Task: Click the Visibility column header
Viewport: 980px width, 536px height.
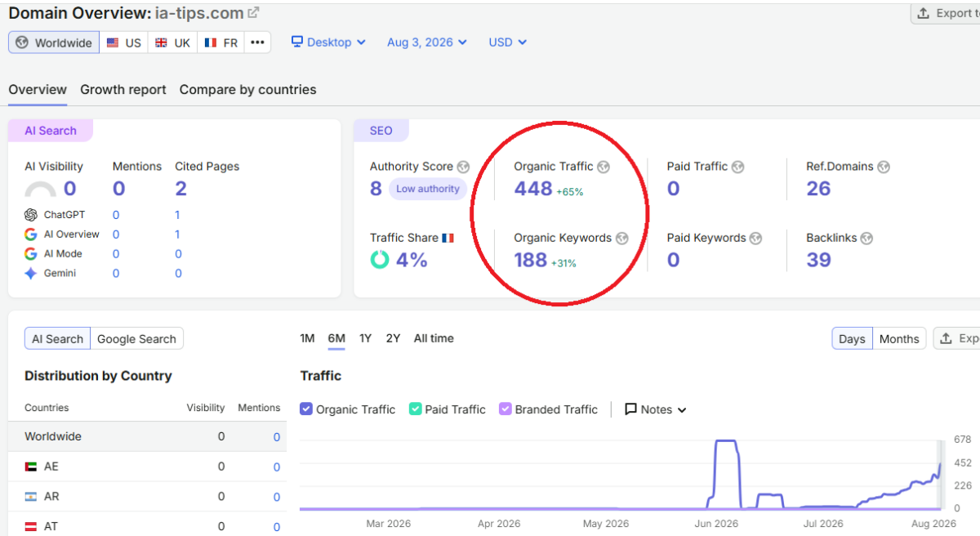Action: 206,408
